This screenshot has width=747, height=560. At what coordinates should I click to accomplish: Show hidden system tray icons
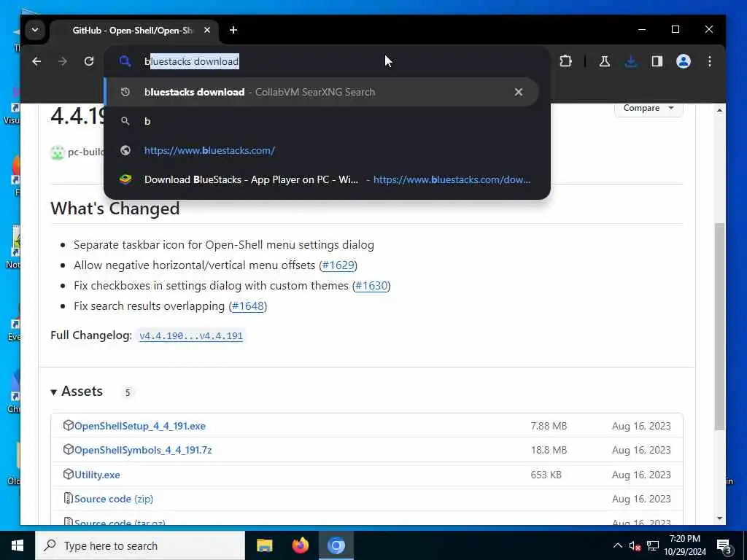click(x=617, y=545)
